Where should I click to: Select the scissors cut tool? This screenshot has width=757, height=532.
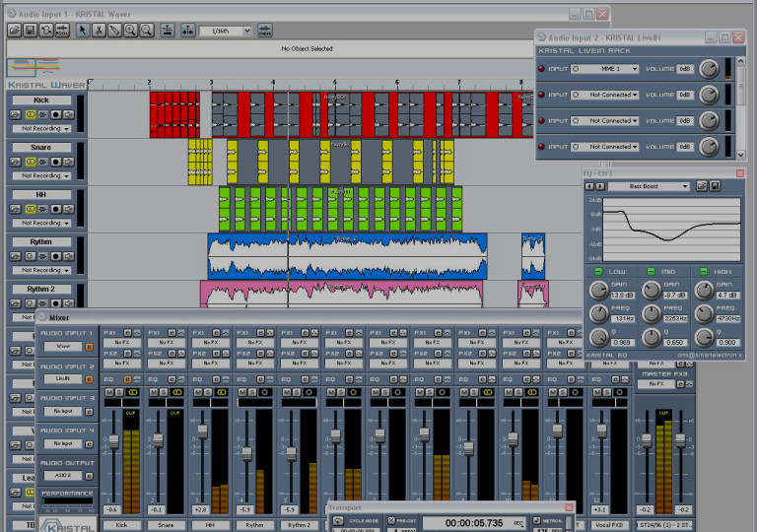[99, 31]
